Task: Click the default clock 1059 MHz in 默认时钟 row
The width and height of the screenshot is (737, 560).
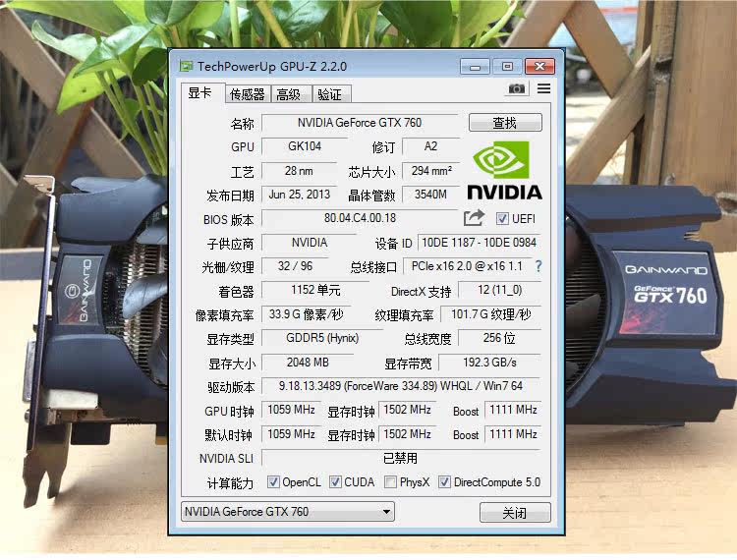Action: coord(292,434)
